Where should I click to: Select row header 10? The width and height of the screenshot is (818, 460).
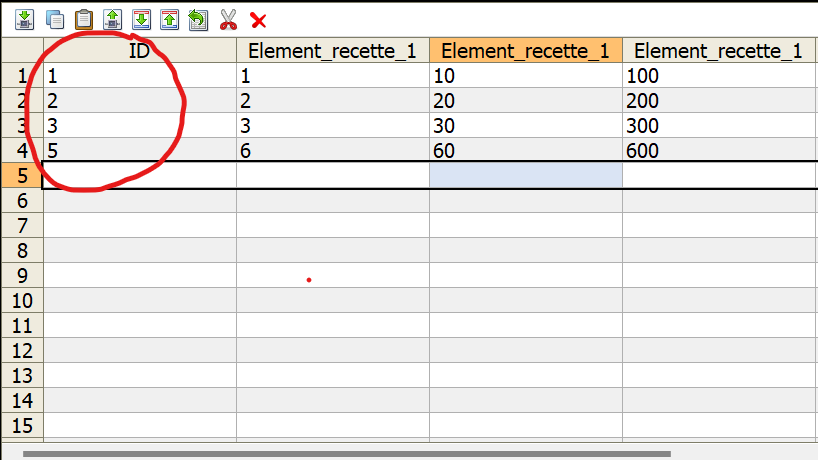[x=22, y=301]
